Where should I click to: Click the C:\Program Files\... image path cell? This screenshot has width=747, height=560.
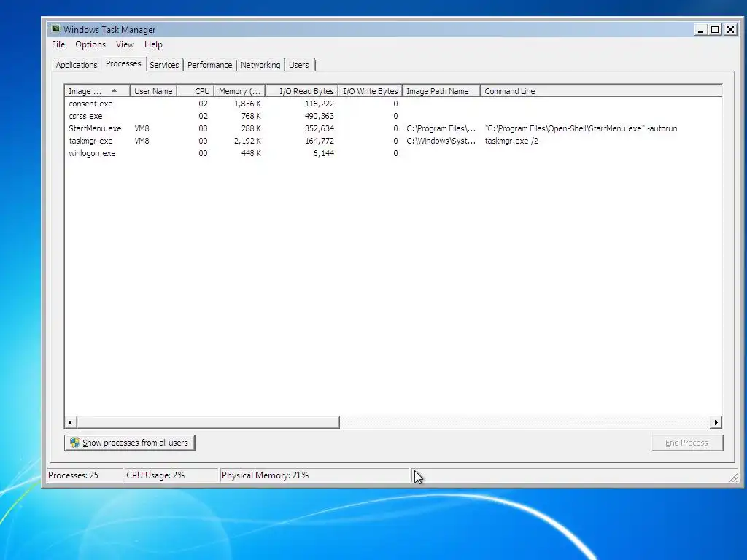coord(441,128)
